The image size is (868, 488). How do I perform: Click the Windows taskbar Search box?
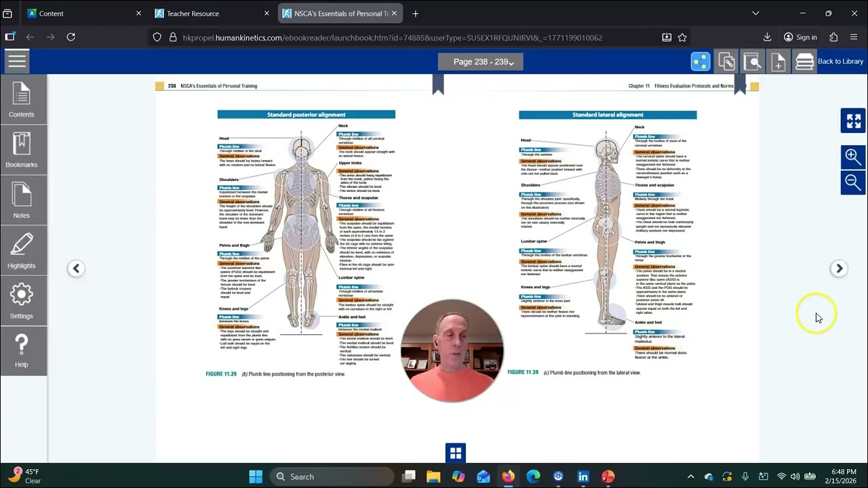pos(332,476)
